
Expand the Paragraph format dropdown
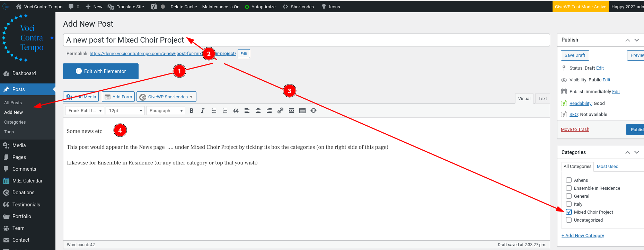(166, 110)
